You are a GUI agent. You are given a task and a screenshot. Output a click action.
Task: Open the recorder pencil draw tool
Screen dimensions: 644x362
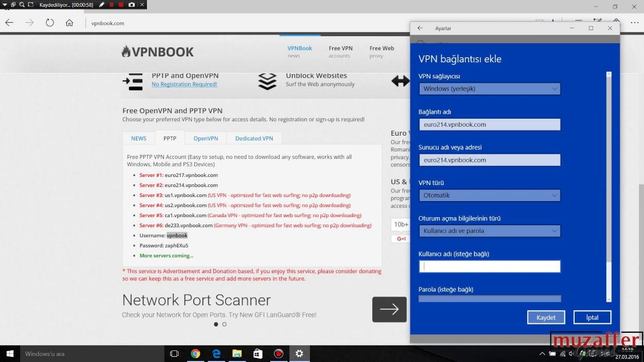tap(102, 5)
